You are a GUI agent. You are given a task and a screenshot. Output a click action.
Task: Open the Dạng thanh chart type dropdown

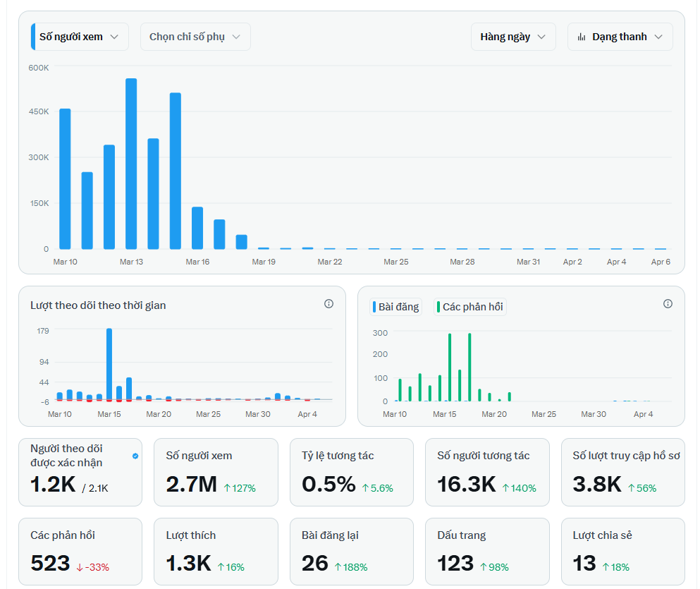click(620, 37)
